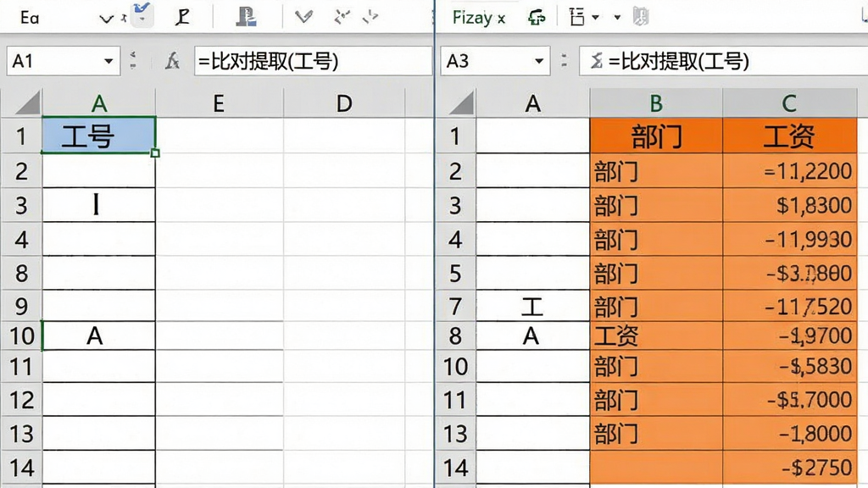Select the cell showing -11,9930
The width and height of the screenshot is (868, 488).
(x=789, y=239)
